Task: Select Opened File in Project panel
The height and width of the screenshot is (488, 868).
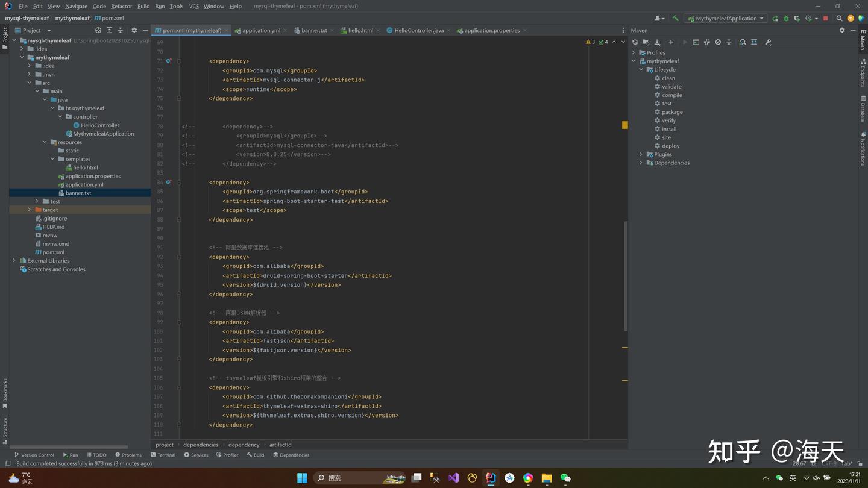Action: 99,30
